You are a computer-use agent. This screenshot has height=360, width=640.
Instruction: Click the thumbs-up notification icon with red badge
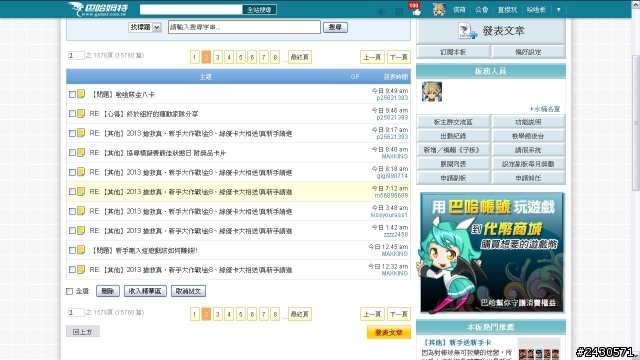tap(415, 9)
